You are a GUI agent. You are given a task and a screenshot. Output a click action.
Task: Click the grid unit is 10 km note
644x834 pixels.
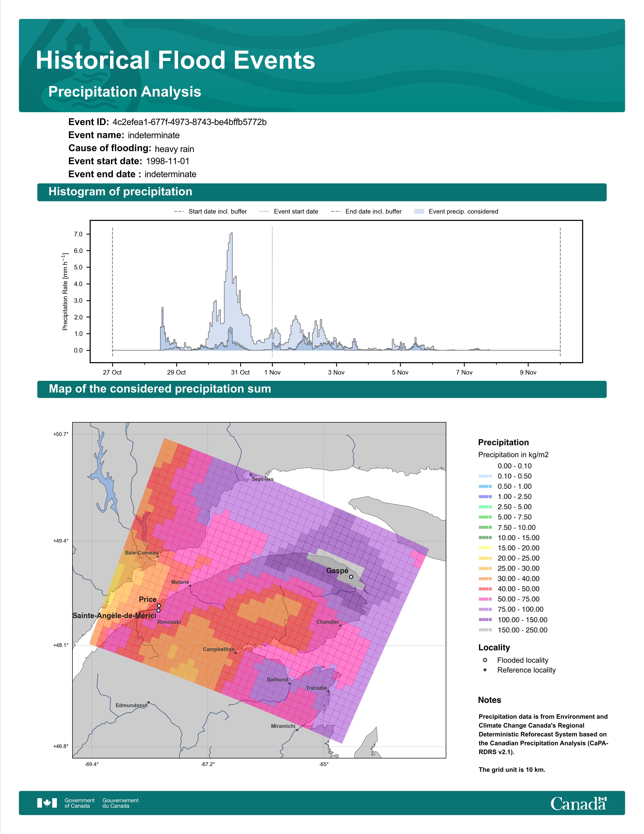click(512, 770)
